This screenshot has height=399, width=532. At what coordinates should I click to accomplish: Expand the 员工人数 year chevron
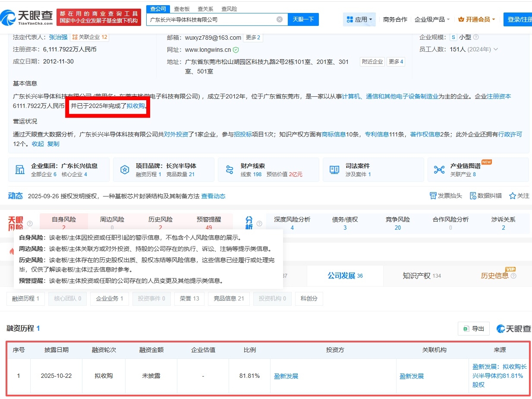[x=496, y=49]
